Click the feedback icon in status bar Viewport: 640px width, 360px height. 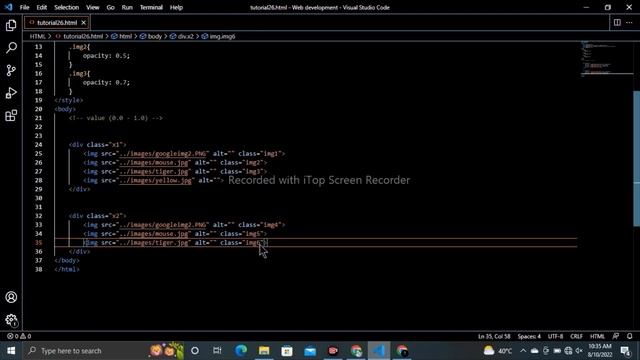[x=616, y=336]
